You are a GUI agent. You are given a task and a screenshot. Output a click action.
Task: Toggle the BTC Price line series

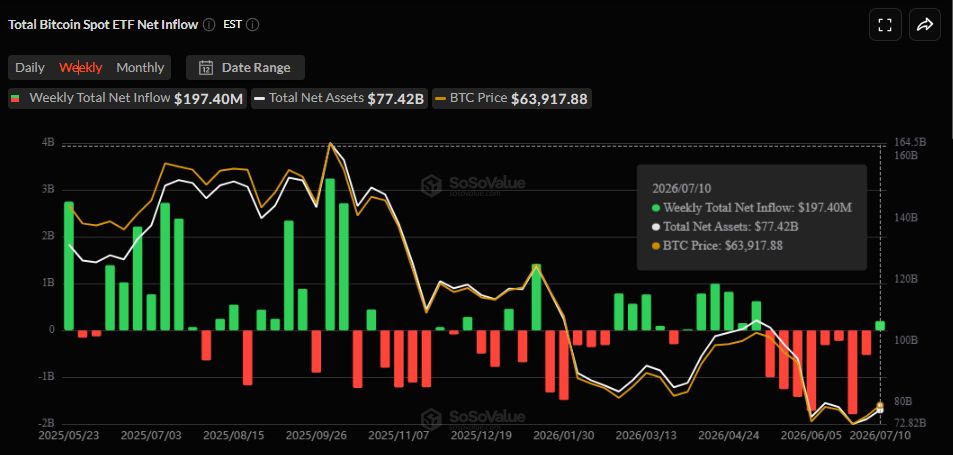pyautogui.click(x=512, y=98)
